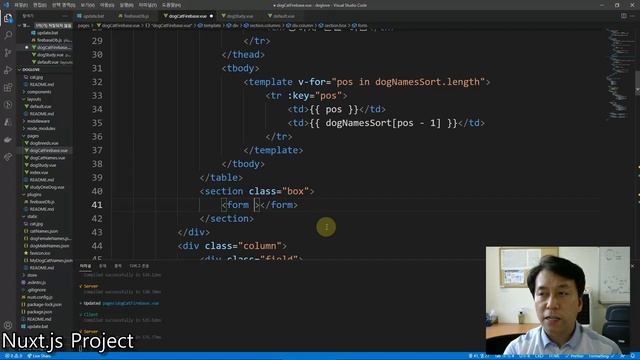Open the last menu (Help) in menu bar
This screenshot has width=640, height=360.
[171, 5]
